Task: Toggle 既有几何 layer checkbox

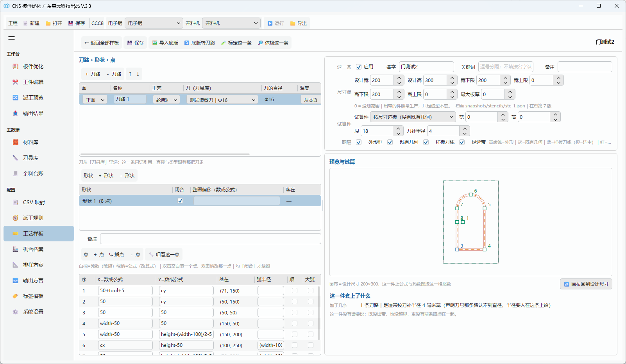Action: tap(390, 142)
